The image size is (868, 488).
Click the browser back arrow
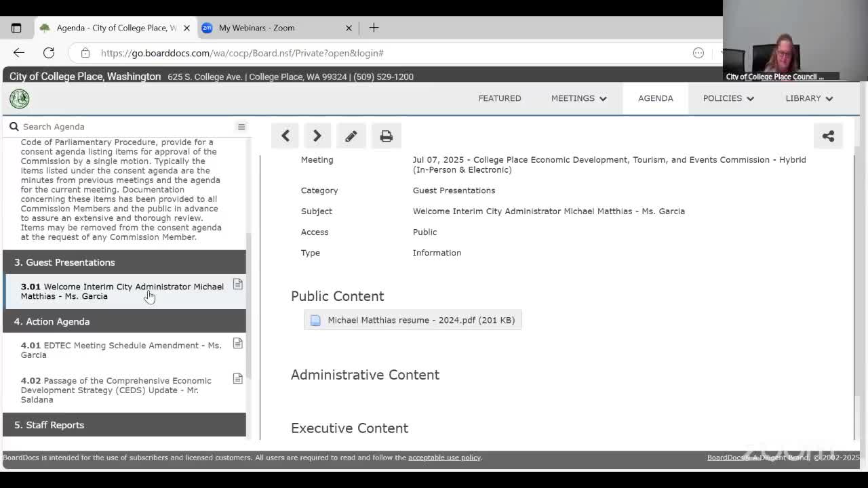(x=19, y=53)
